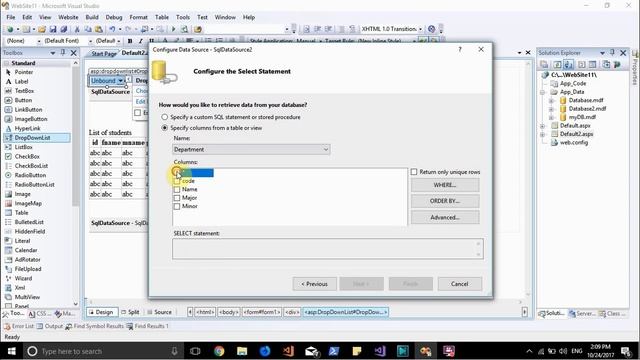Click the <body> tag breadcrumb

(229, 312)
